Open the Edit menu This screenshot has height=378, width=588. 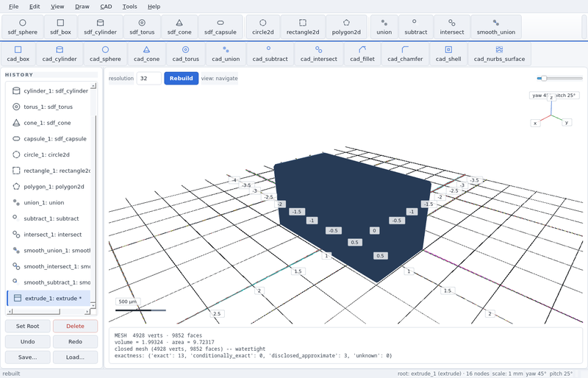35,7
